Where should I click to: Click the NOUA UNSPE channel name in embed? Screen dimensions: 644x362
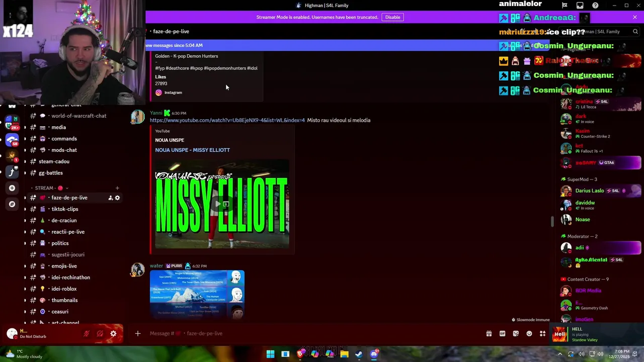[x=170, y=140]
